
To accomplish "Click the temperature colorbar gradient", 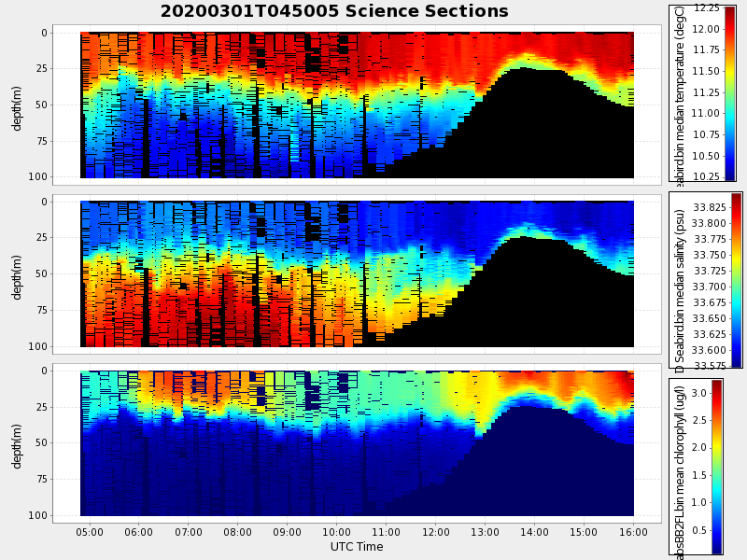I will (729, 93).
